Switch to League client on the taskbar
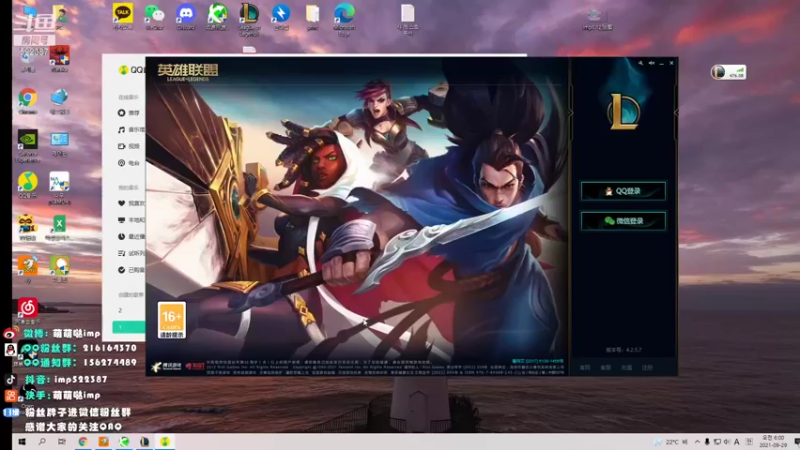The width and height of the screenshot is (800, 450). (x=144, y=442)
